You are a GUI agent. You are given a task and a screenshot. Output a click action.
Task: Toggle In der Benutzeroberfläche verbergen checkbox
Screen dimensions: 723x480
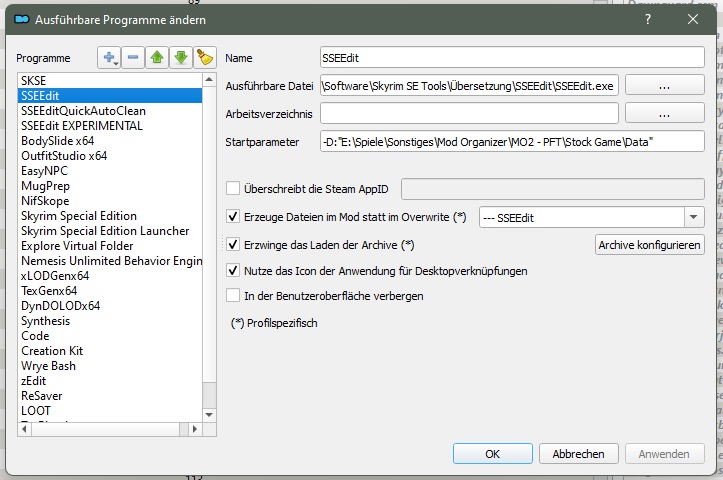coord(234,296)
